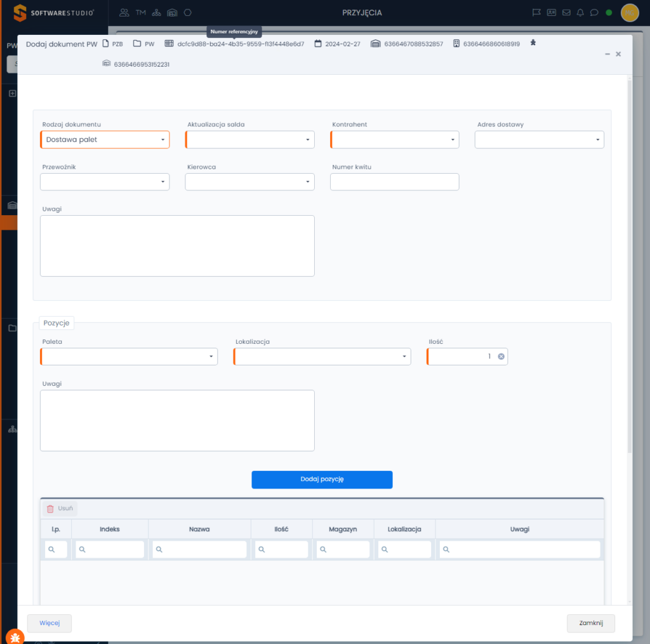Click the Numer kwitu input field
The image size is (650, 644).
click(x=394, y=182)
